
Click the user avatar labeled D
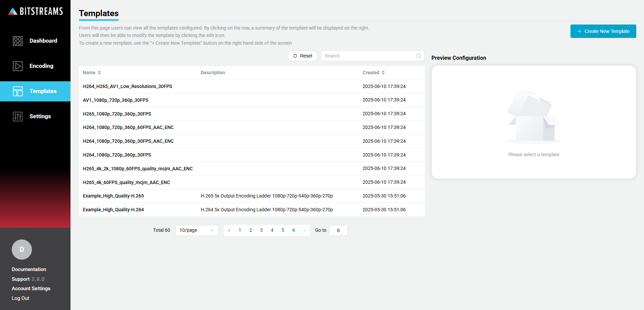coord(22,250)
